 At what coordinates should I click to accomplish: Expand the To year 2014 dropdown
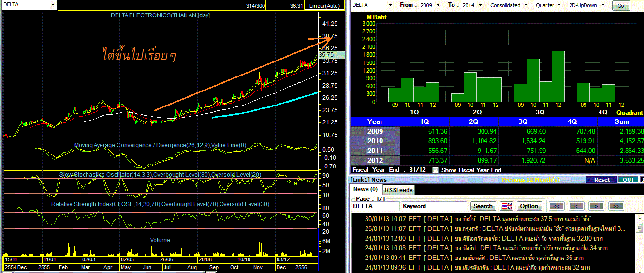(480, 5)
